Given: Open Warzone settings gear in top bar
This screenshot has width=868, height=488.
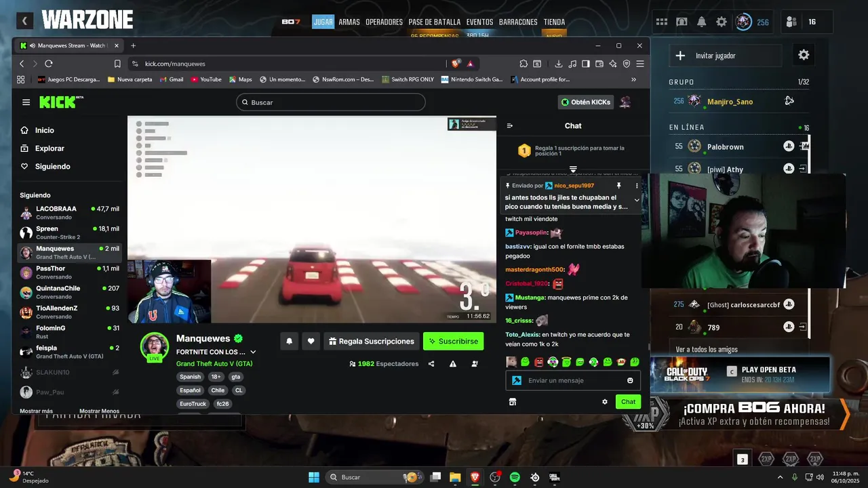Looking at the screenshot, I should [722, 22].
